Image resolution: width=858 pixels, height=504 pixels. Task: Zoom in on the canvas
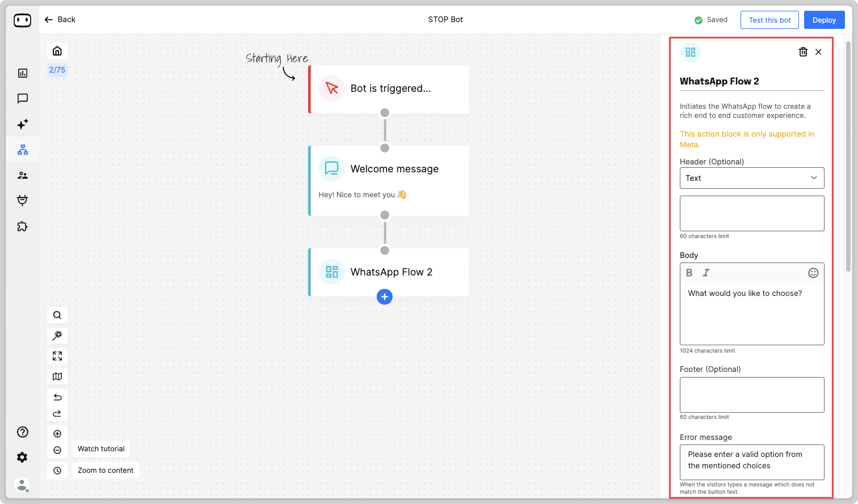click(57, 434)
